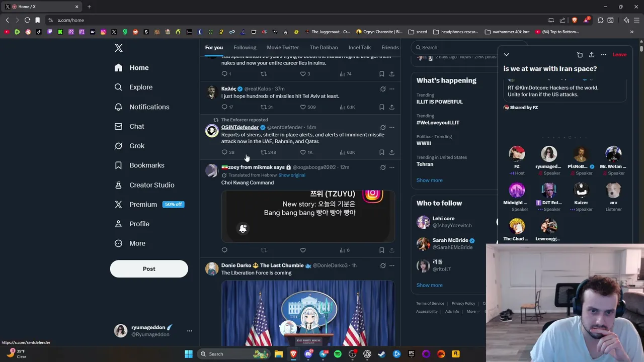View analytics of OSINTdefender post 63K
This screenshot has height=362, width=644.
coord(347,152)
